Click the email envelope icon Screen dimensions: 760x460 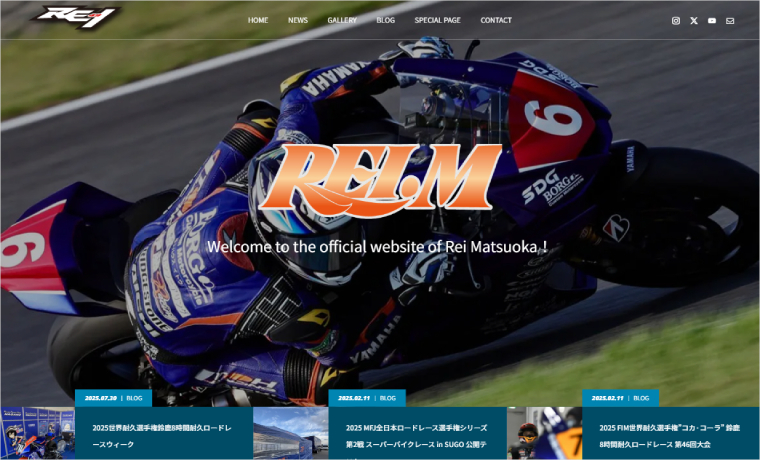730,21
